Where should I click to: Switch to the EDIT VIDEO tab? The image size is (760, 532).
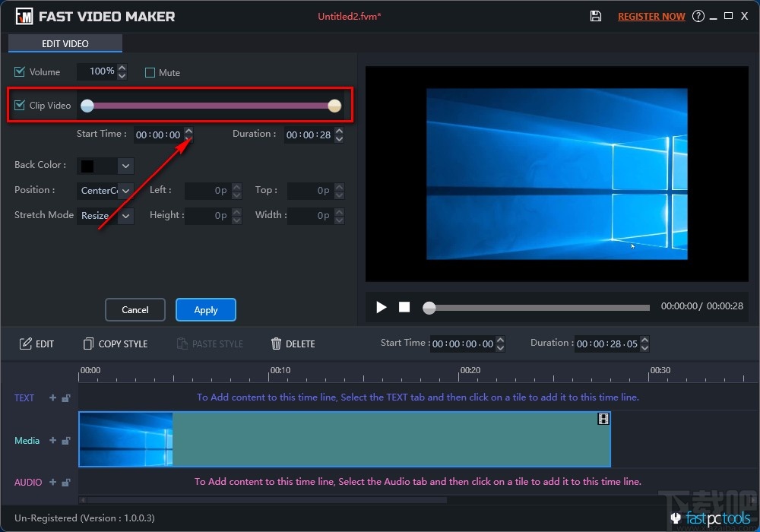pos(65,43)
